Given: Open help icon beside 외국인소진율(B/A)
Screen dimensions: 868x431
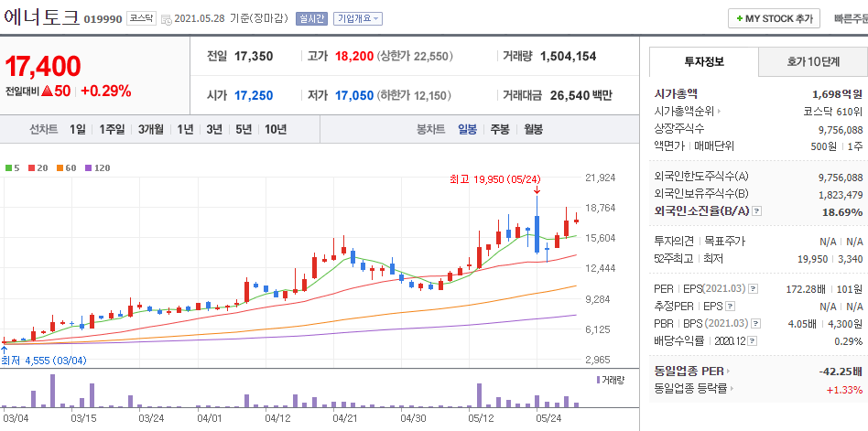Looking at the screenshot, I should [x=757, y=211].
